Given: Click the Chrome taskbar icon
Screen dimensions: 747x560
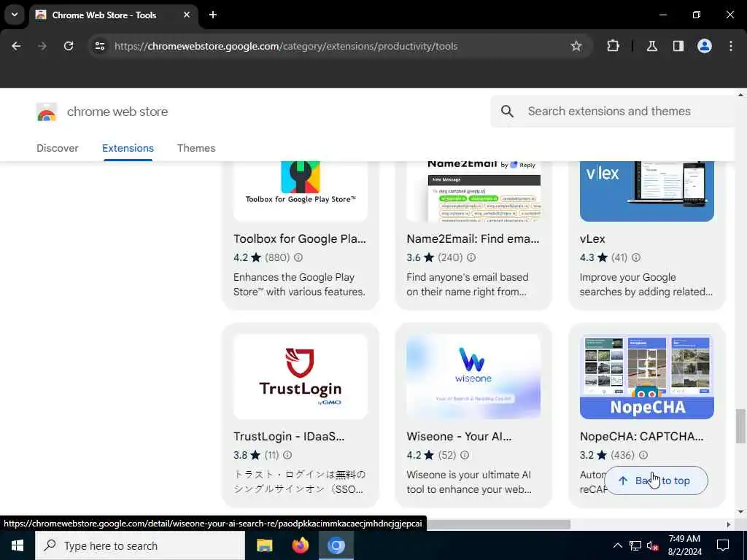Looking at the screenshot, I should pyautogui.click(x=336, y=545).
